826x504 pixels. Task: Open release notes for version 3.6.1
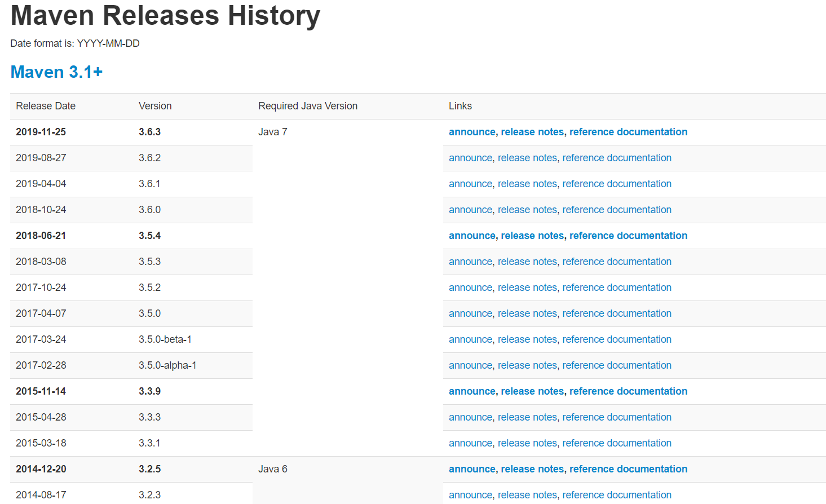click(x=527, y=184)
